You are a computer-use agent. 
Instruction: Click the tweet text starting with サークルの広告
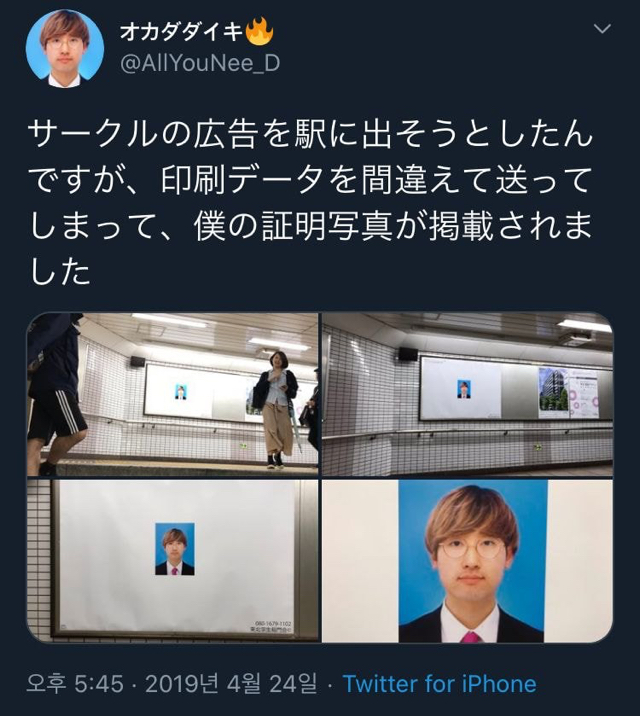[x=310, y=203]
